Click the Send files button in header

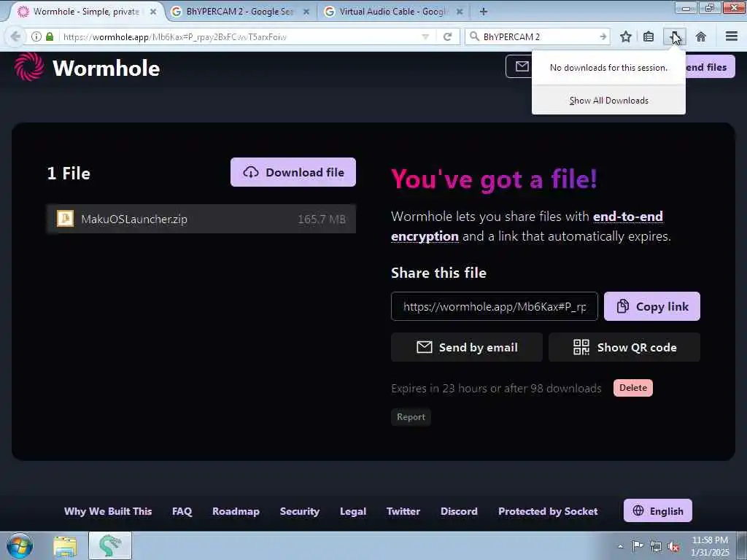click(x=710, y=67)
